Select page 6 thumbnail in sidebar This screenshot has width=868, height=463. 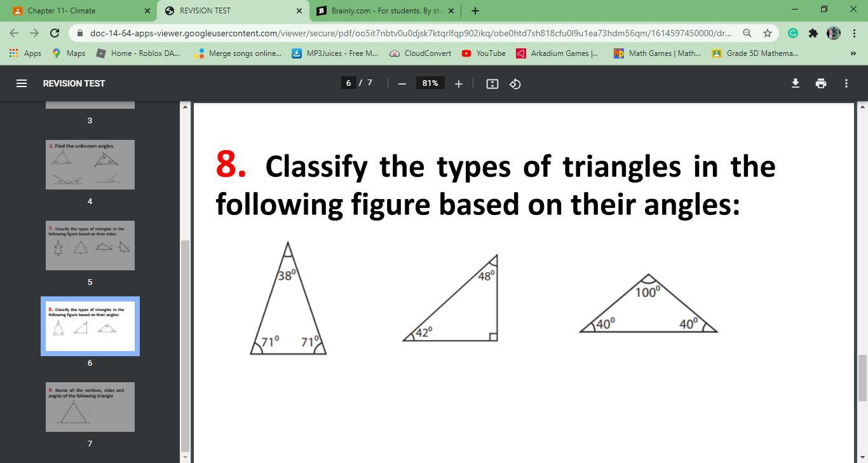pos(90,326)
